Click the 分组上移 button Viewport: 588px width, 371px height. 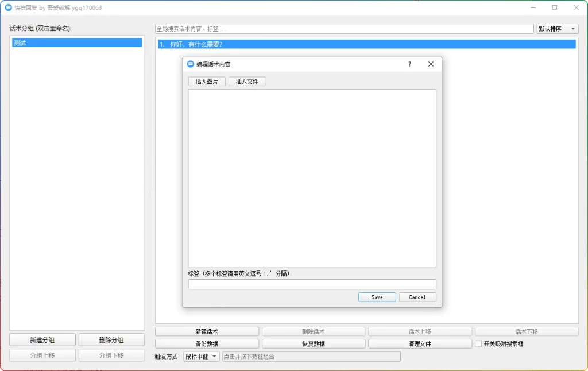41,354
